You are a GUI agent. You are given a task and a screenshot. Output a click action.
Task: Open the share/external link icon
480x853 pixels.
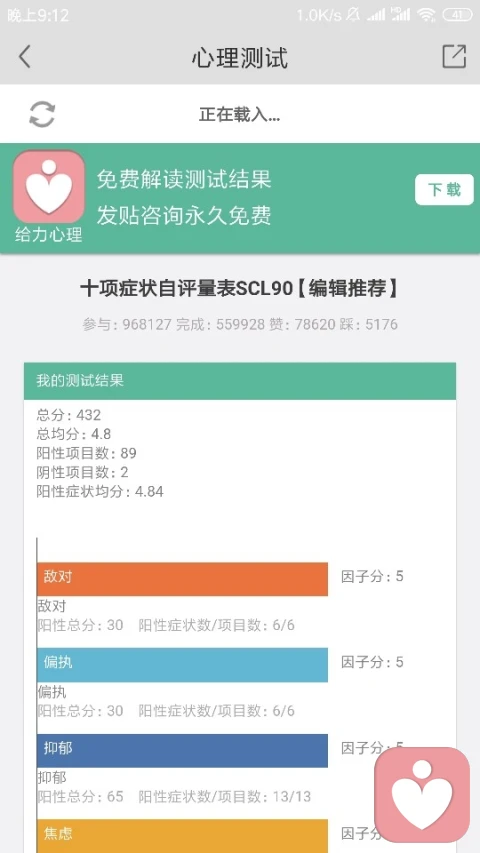coord(454,57)
